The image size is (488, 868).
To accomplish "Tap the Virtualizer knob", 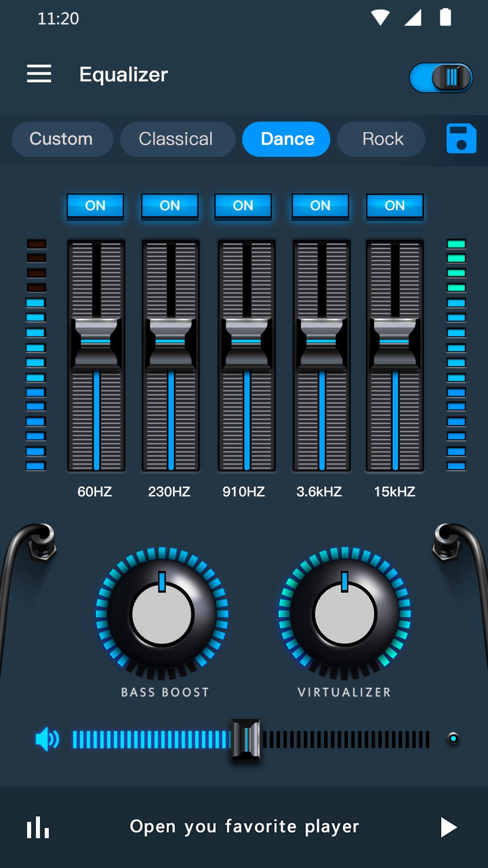I will point(344,614).
